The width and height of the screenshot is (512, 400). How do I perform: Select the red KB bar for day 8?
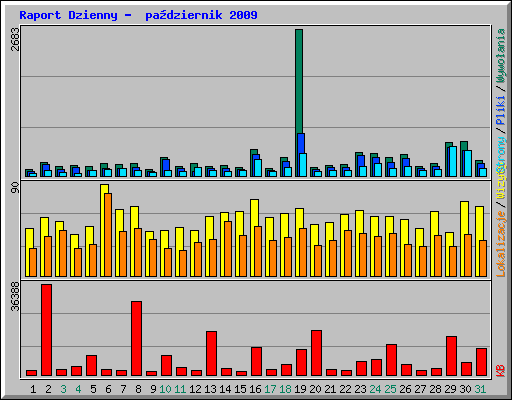pyautogui.click(x=136, y=339)
